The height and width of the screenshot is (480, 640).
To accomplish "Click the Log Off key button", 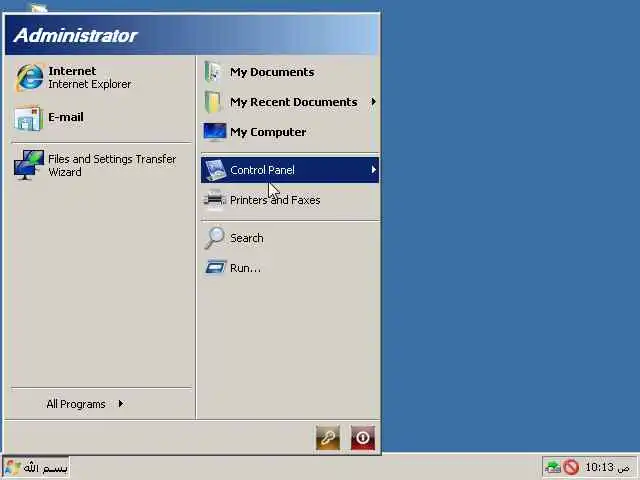I will tap(328, 438).
